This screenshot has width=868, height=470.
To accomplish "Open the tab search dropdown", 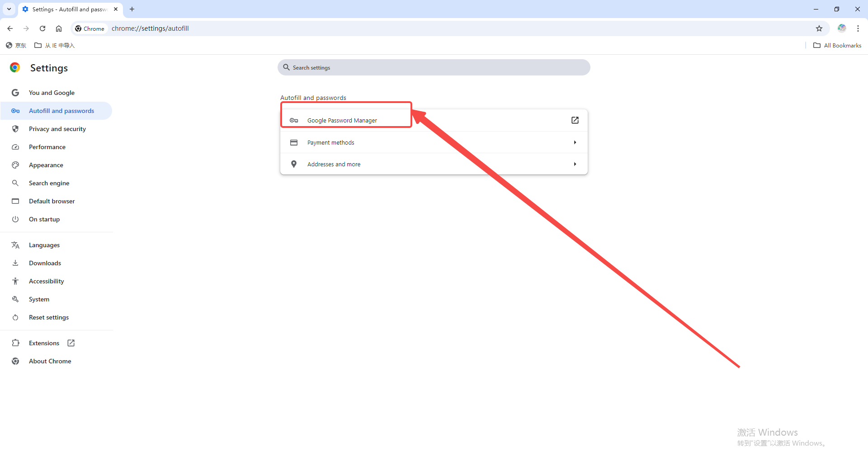I will [9, 9].
